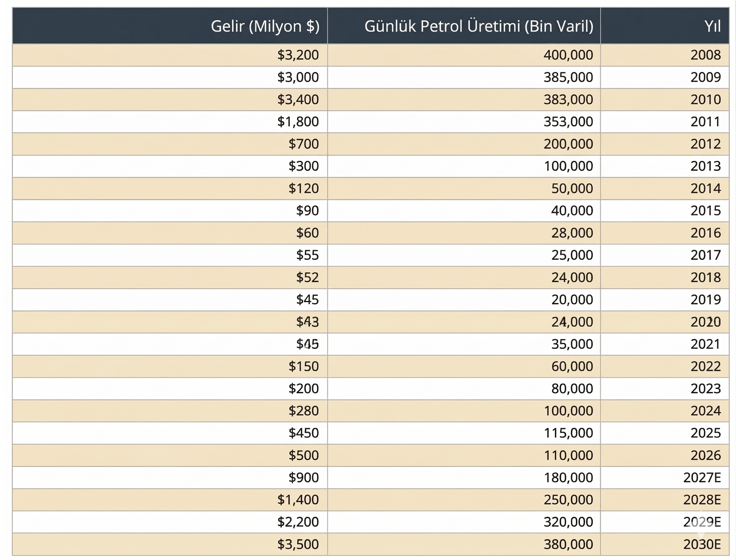
Task: Select the year 2014 cell
Action: (705, 188)
